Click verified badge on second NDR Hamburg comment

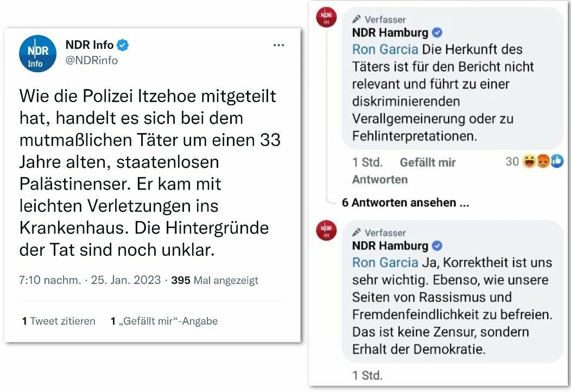pyautogui.click(x=436, y=246)
